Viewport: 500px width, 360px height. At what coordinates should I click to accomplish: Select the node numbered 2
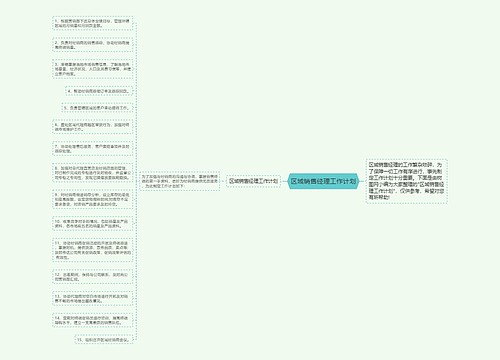point(93,45)
